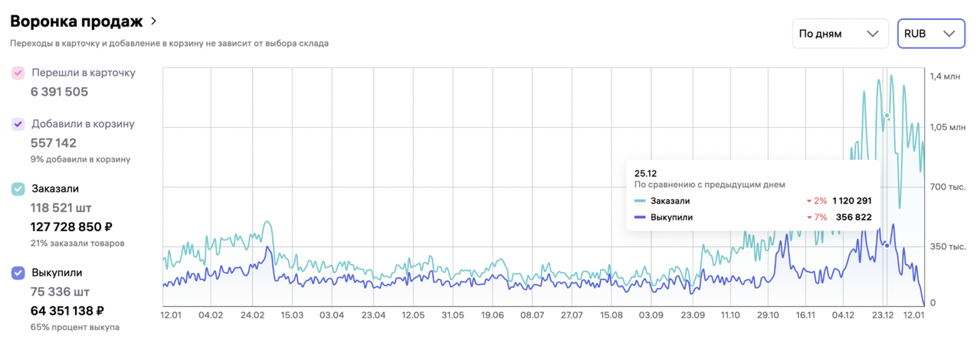Click the 15.08 date axis label
This screenshot has width=980, height=343.
611,315
